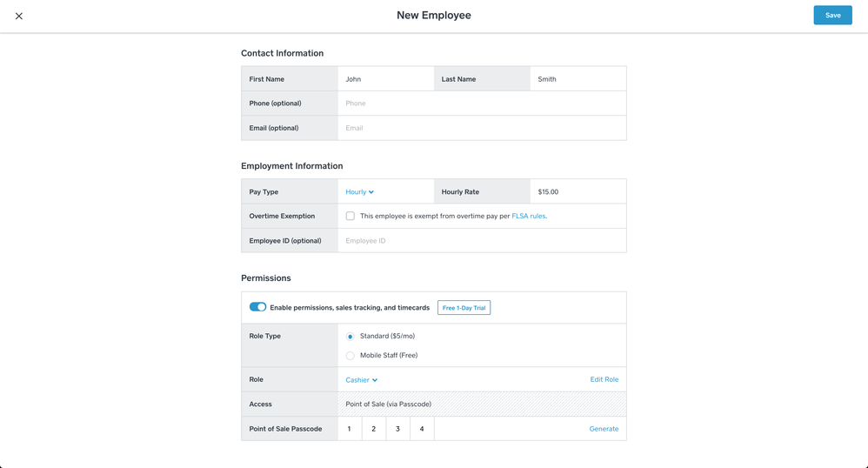The width and height of the screenshot is (868, 468).
Task: Click the Last Name field containing Smith
Action: pos(578,79)
